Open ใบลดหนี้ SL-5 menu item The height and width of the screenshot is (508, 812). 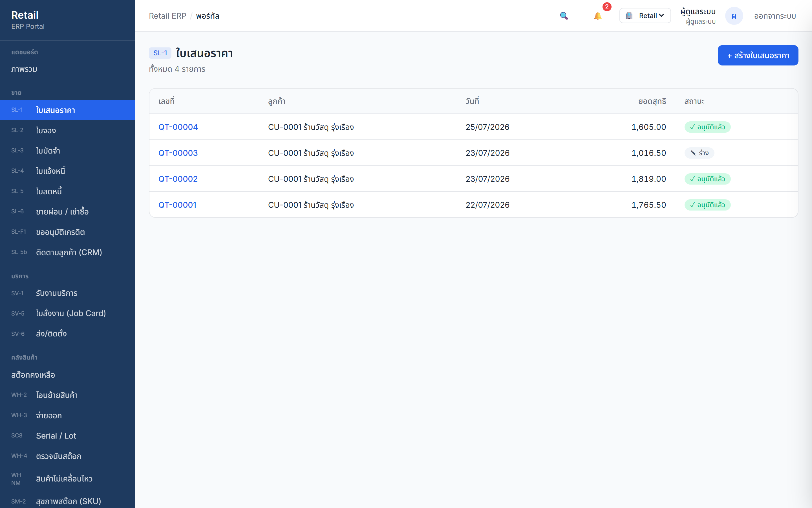(67, 191)
